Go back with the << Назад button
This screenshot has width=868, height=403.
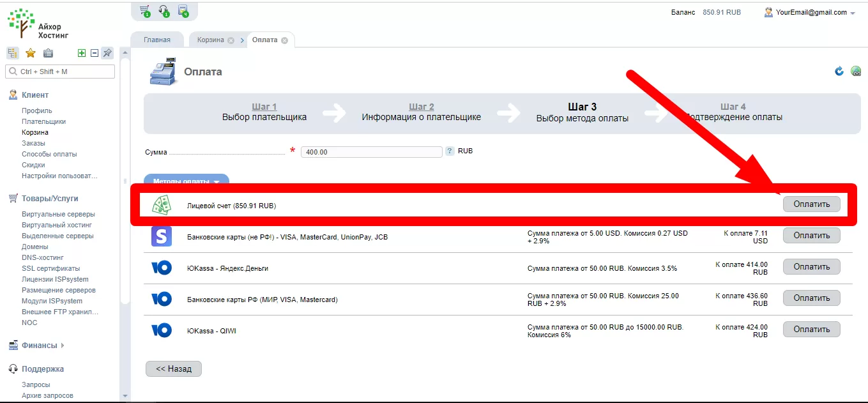coord(174,369)
